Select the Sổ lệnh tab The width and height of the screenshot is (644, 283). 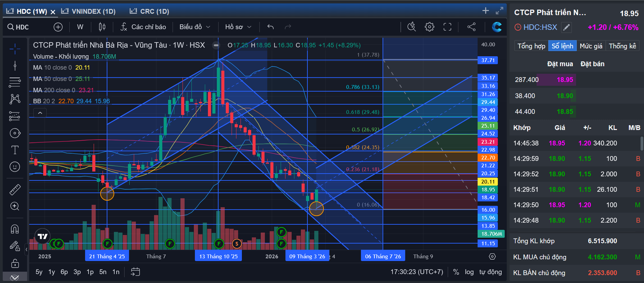[562, 46]
